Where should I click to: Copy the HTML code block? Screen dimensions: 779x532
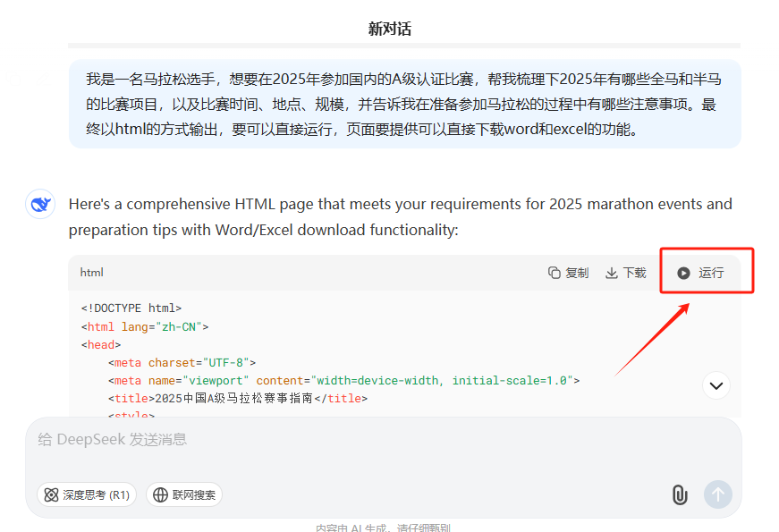coord(568,273)
